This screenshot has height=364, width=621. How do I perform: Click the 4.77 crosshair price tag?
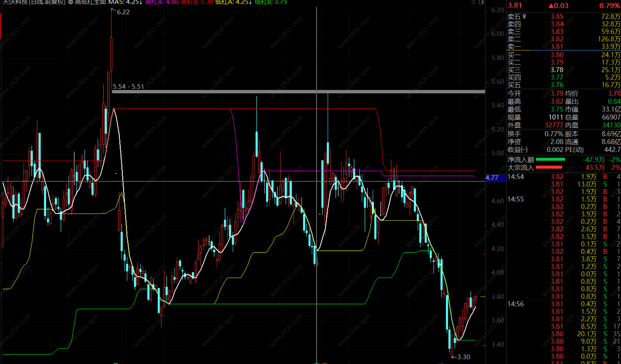[495, 178]
